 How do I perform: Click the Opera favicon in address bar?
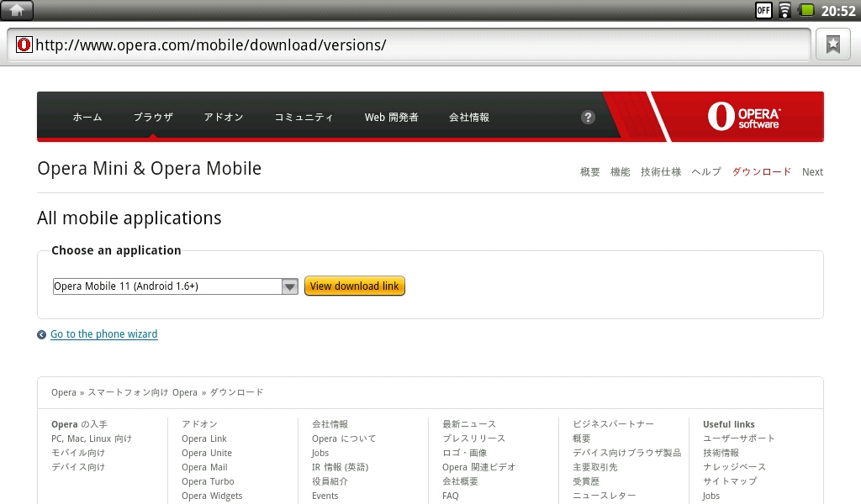(x=24, y=45)
